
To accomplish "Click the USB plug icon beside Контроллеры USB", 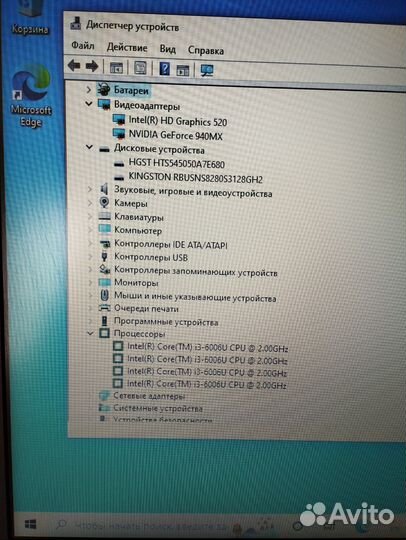I will (x=105, y=256).
